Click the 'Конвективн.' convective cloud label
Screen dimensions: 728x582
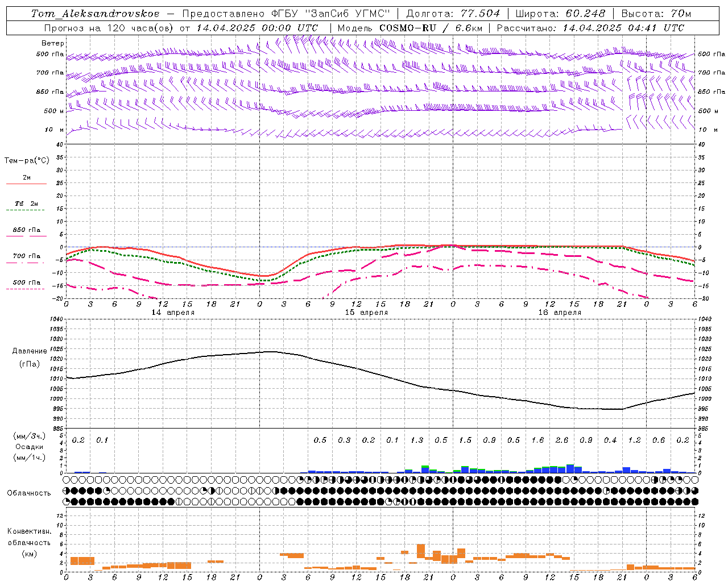(x=30, y=531)
